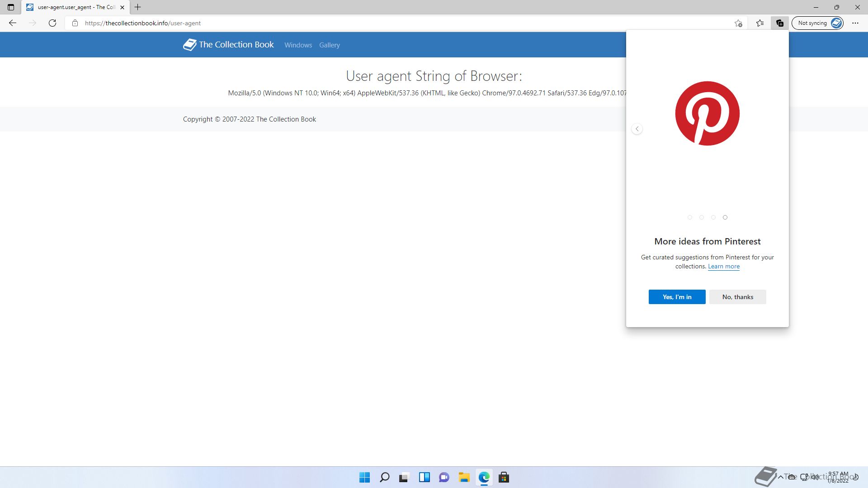The width and height of the screenshot is (868, 488).
Task: Restore down the Edge window
Action: [837, 7]
